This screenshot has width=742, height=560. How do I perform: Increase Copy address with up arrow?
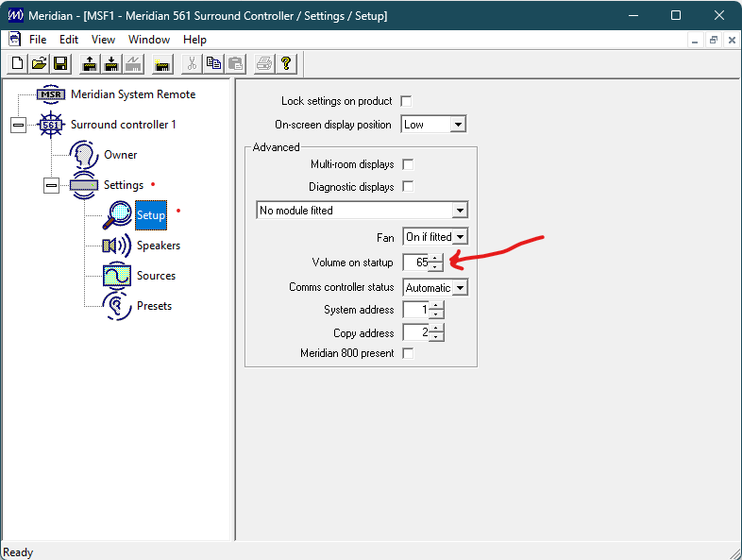coord(436,328)
